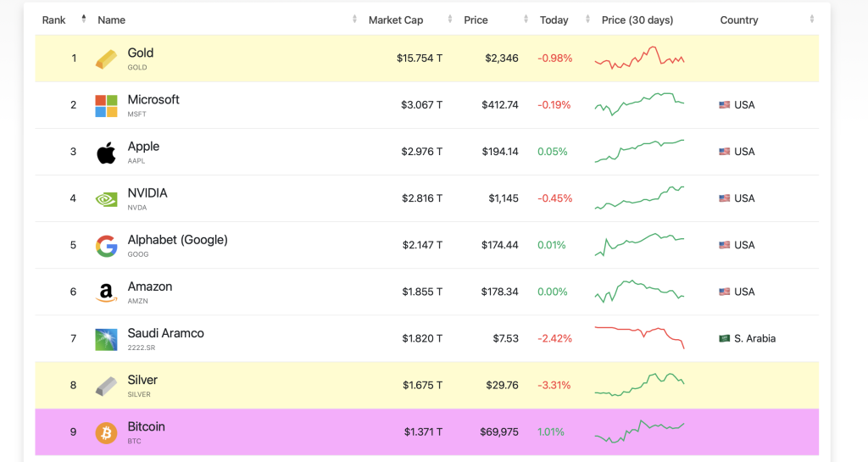Click the USA flag in Microsoft row

pos(724,104)
